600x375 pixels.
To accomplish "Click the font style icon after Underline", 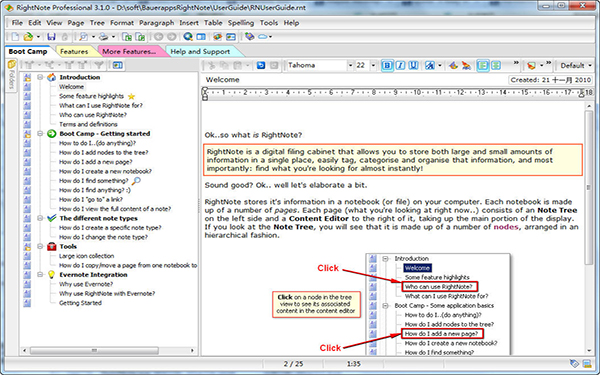I will coord(430,65).
